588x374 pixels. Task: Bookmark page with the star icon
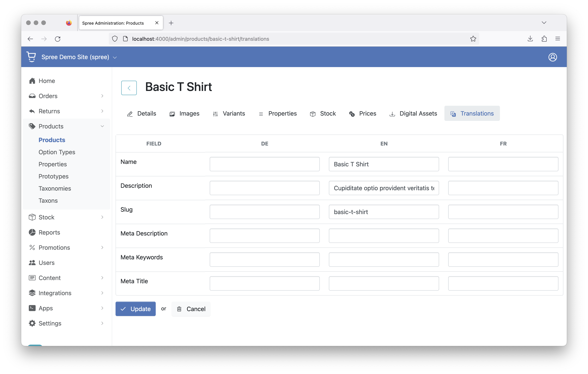473,39
